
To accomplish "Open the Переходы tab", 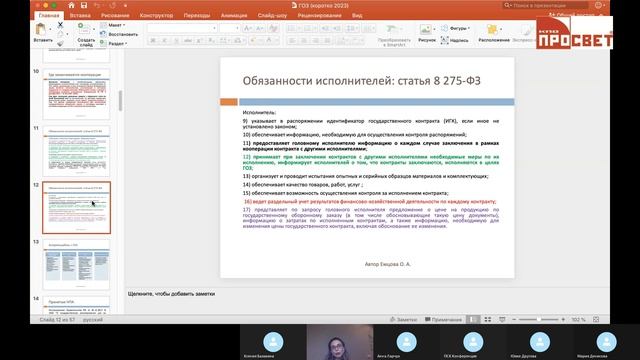I will [197, 16].
